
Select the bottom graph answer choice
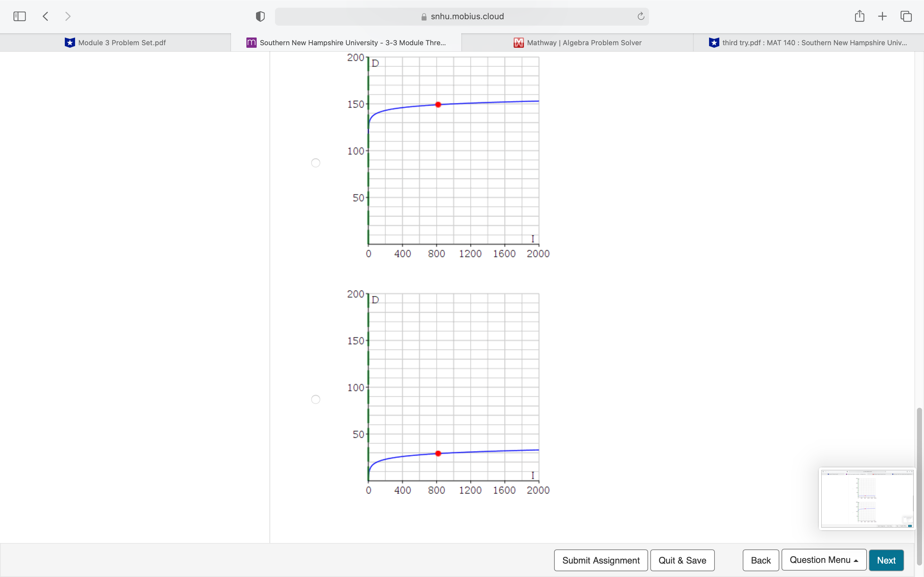[x=315, y=399]
